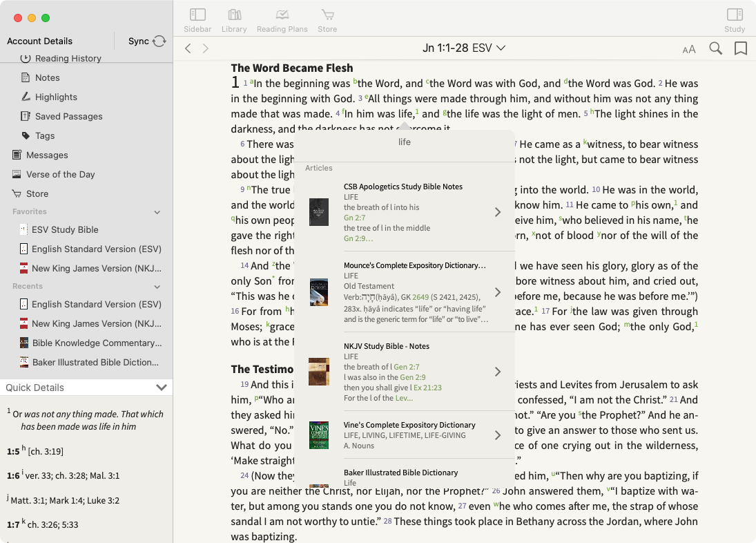Click the Highlights marker icon

26,97
